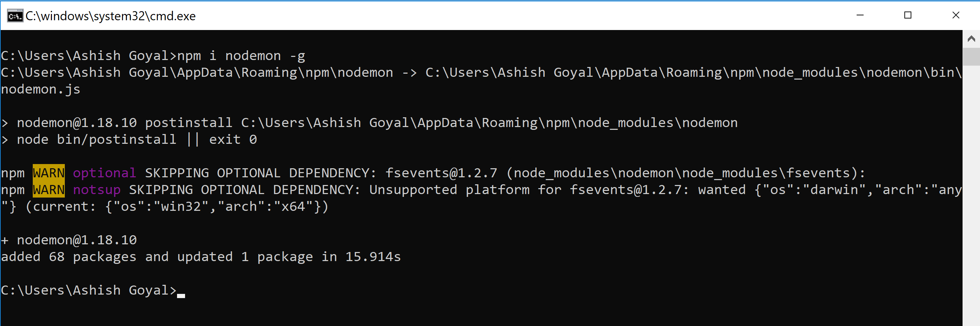
Task: Click the blinking cursor at the prompt
Action: 181,296
